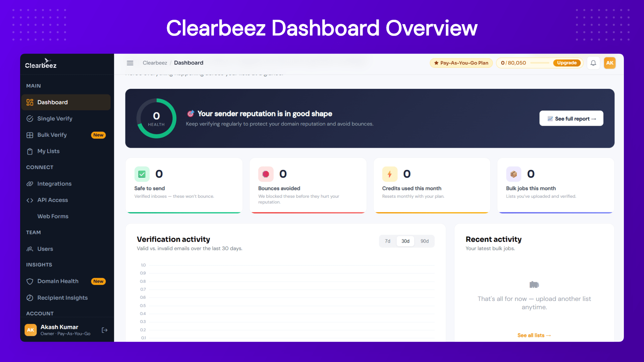644x362 pixels.
Task: Follow the See all lists link
Action: [534, 335]
